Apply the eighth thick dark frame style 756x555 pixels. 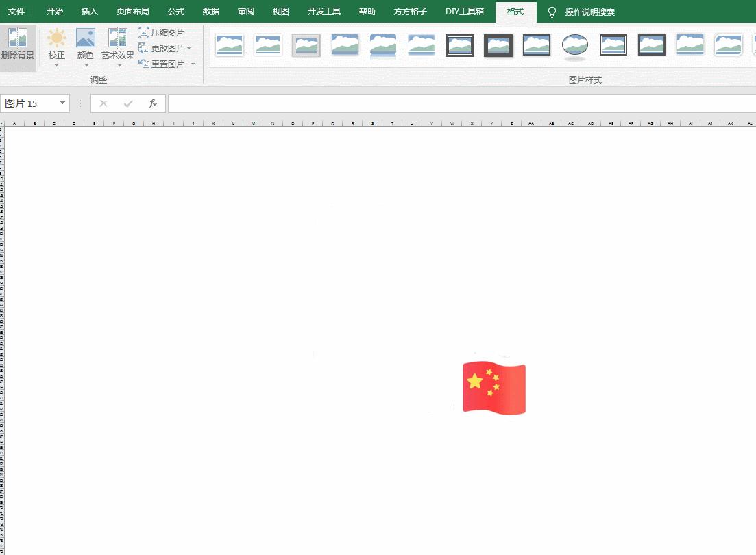coord(498,45)
